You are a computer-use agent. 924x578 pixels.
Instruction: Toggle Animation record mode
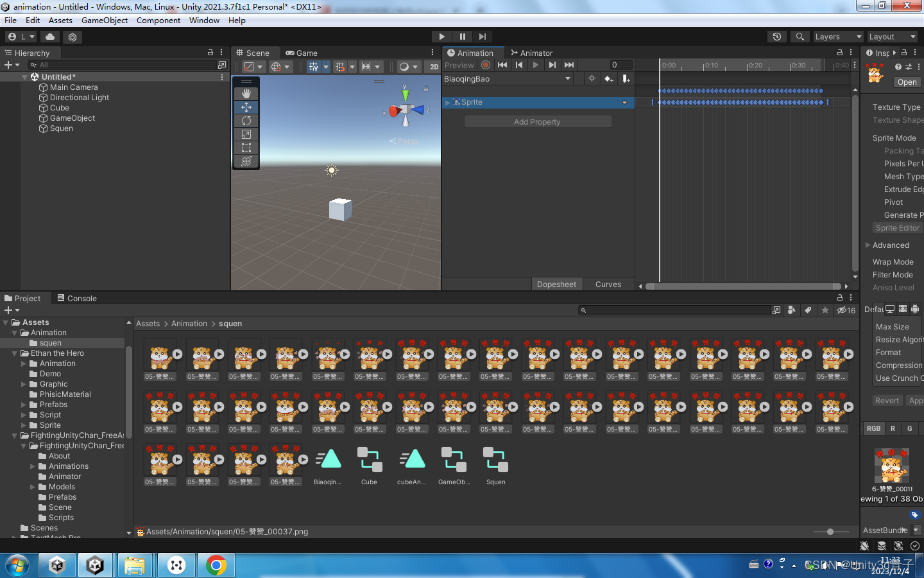(486, 65)
